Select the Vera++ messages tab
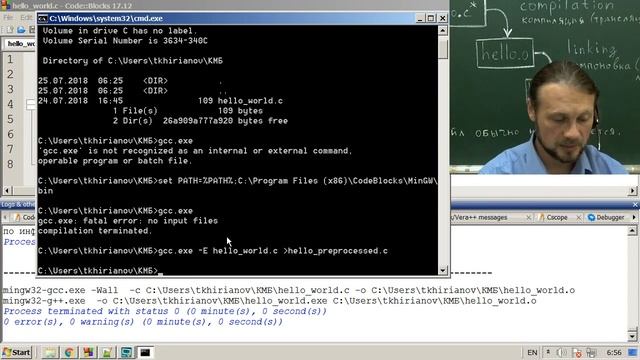 pyautogui.click(x=479, y=218)
